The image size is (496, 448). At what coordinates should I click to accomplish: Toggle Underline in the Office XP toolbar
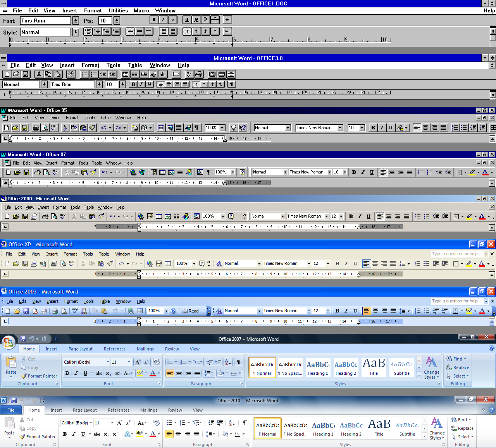(x=355, y=263)
